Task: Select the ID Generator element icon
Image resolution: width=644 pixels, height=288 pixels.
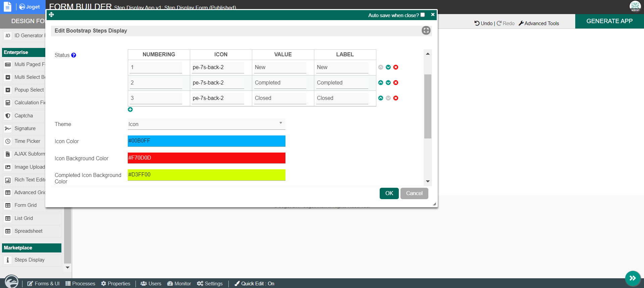Action: pos(8,36)
